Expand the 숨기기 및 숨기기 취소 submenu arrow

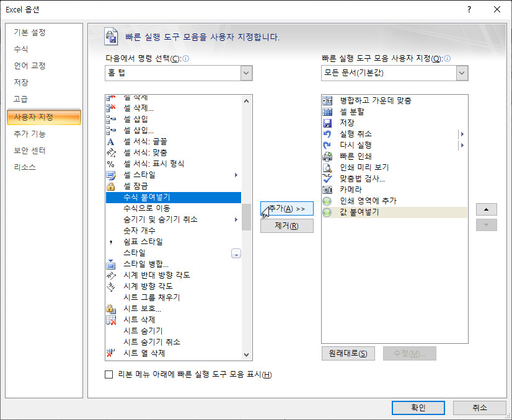pos(236,220)
